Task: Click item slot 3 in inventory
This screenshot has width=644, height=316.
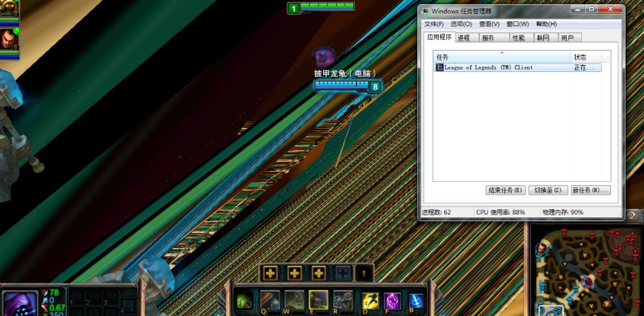Action: click(112, 297)
